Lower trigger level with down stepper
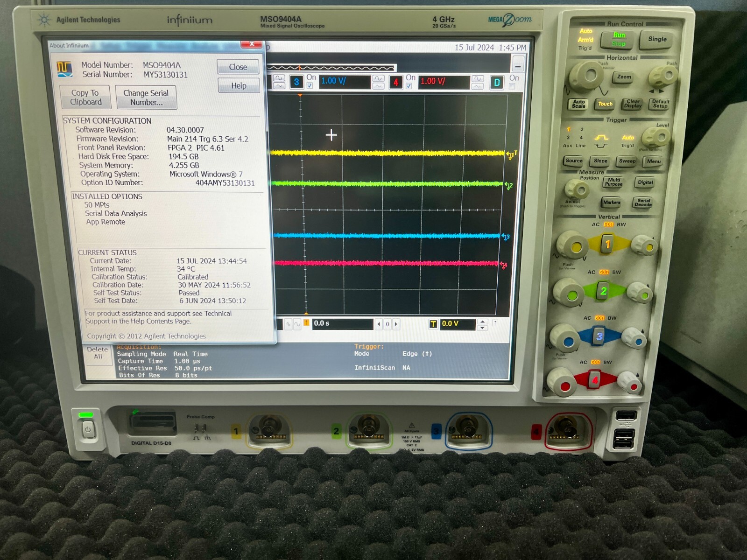 pyautogui.click(x=483, y=328)
